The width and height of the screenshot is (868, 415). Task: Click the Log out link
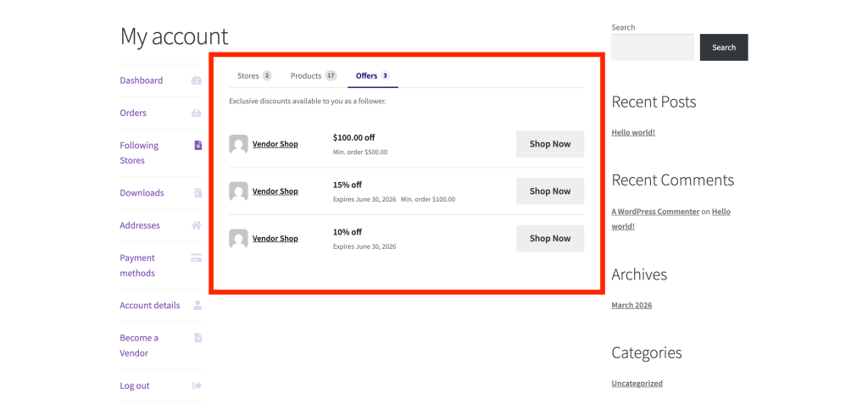tap(135, 385)
